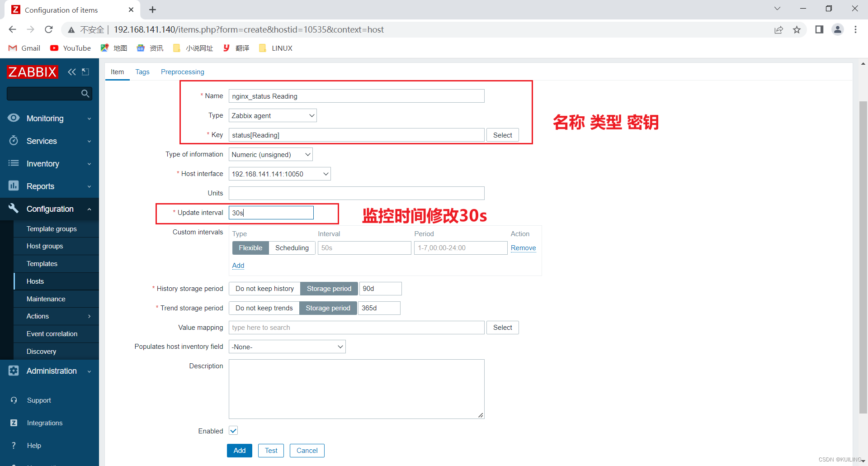The image size is (868, 466).
Task: Choose history Storage period option
Action: (x=329, y=289)
